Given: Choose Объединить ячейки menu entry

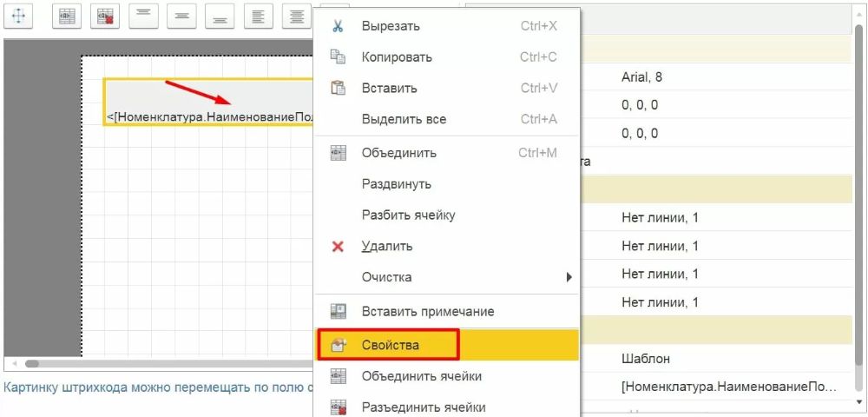Looking at the screenshot, I should coord(446,376).
